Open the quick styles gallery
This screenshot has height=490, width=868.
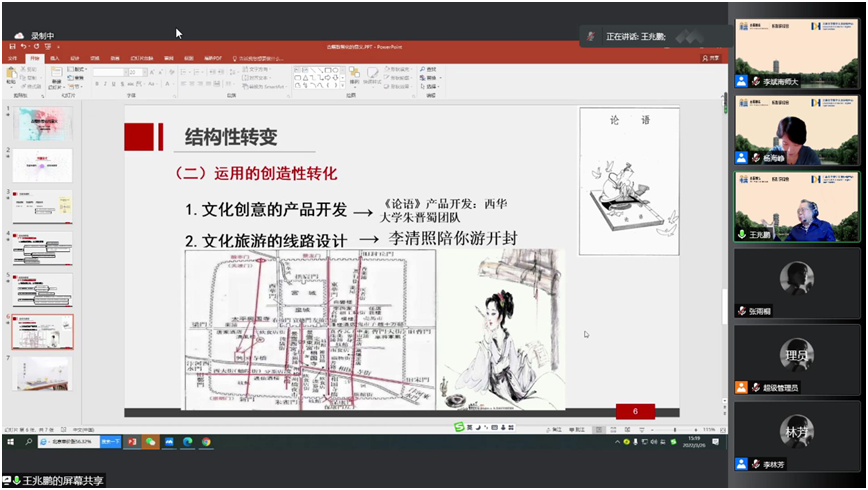(x=372, y=76)
